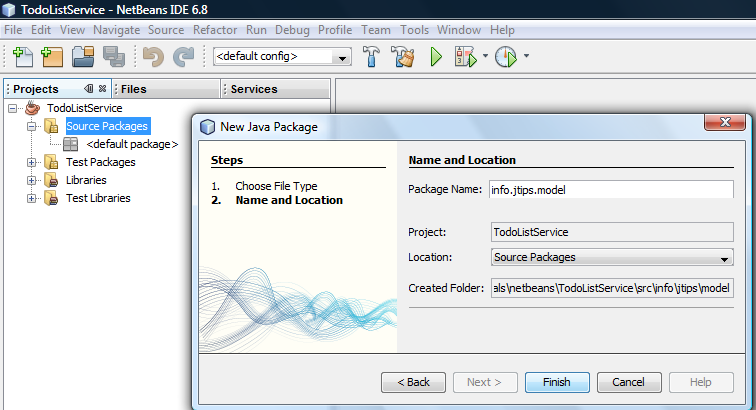The height and width of the screenshot is (410, 756).
Task: Click the Created Folder path field
Action: (612, 288)
